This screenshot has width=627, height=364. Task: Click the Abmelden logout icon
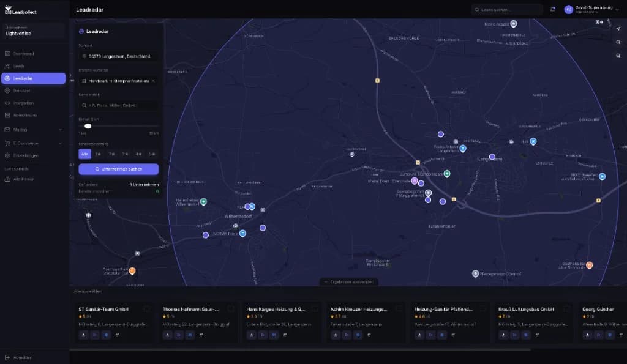(x=7, y=358)
